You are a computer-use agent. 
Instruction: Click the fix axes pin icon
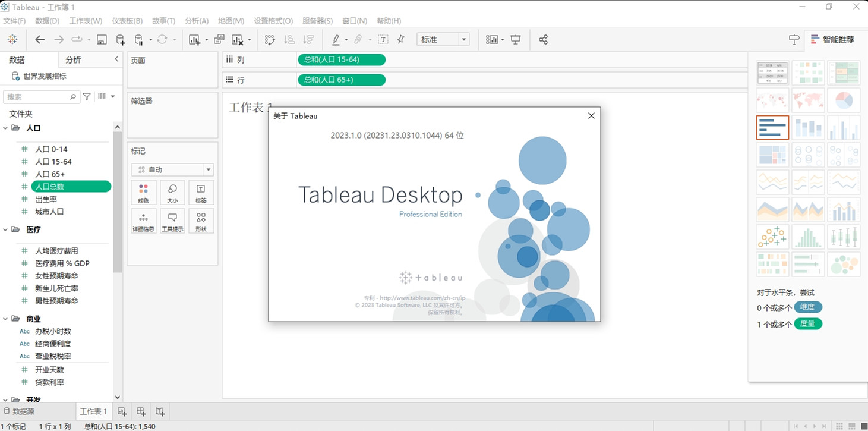click(x=401, y=40)
